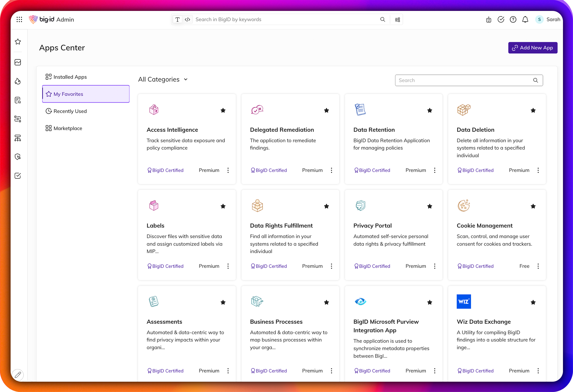Open the three-dot menu on Data Retention

click(435, 170)
